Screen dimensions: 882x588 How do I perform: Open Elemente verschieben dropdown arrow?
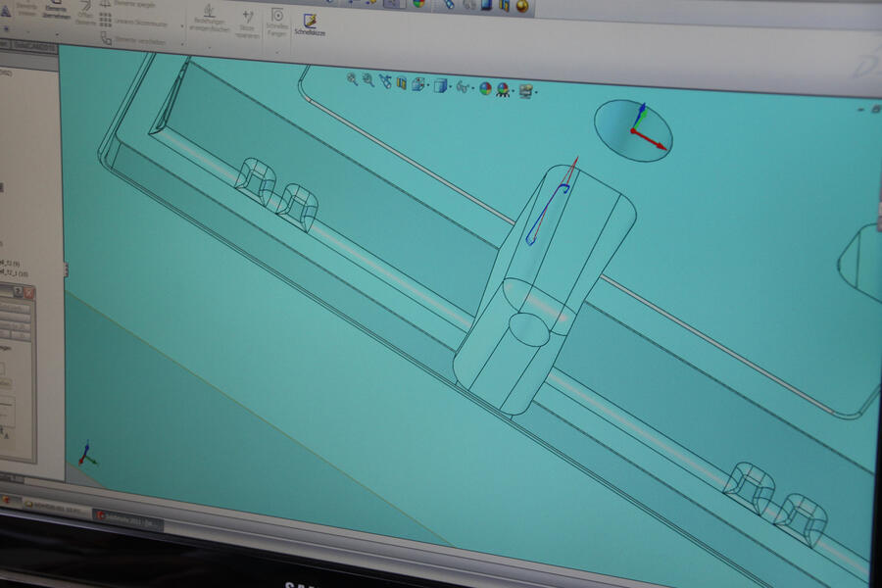point(183,44)
